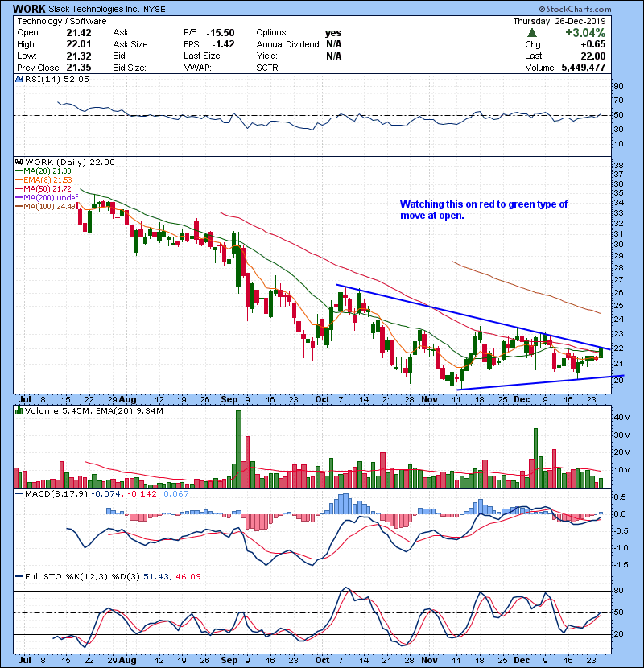Click the stochastic %K value 51.43
The height and width of the screenshot is (668, 644).
(x=155, y=577)
